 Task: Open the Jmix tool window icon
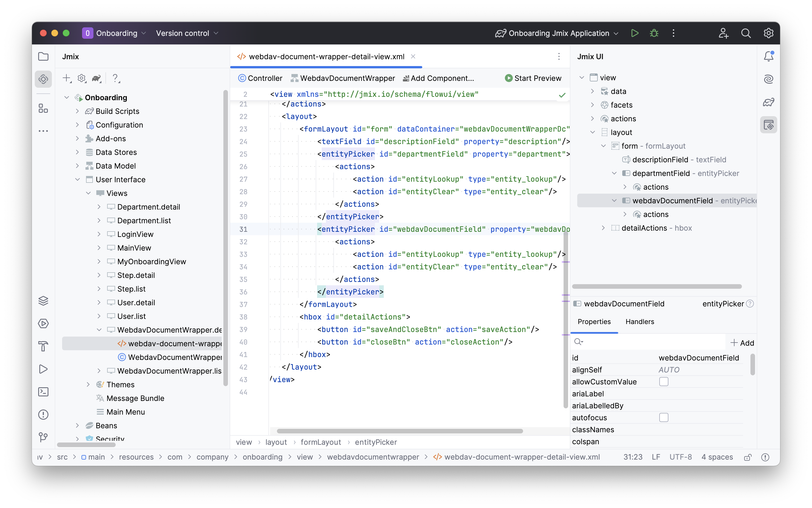[43, 79]
